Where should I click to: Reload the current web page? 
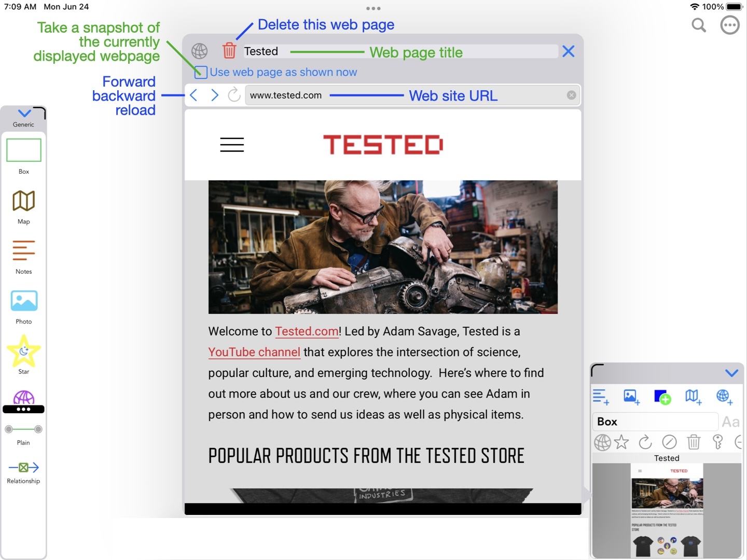coord(234,94)
